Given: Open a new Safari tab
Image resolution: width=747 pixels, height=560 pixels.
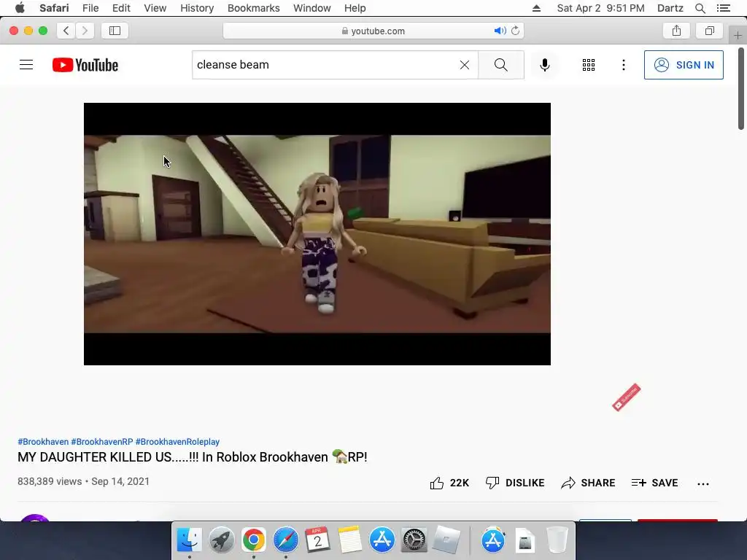Looking at the screenshot, I should click(x=738, y=35).
